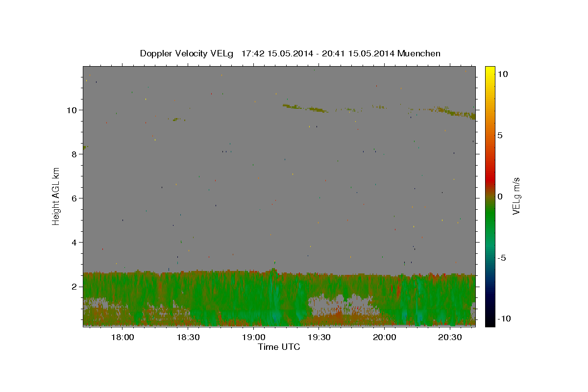
Task: Click the green middle of the colorbar
Action: click(490, 206)
